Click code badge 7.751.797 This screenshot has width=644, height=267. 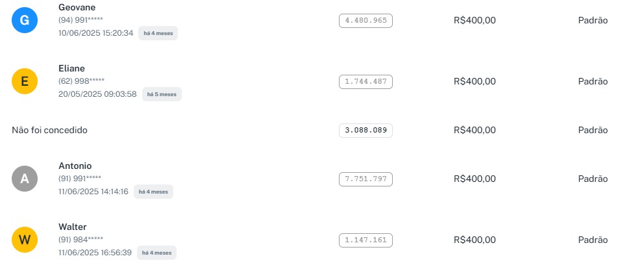click(365, 179)
